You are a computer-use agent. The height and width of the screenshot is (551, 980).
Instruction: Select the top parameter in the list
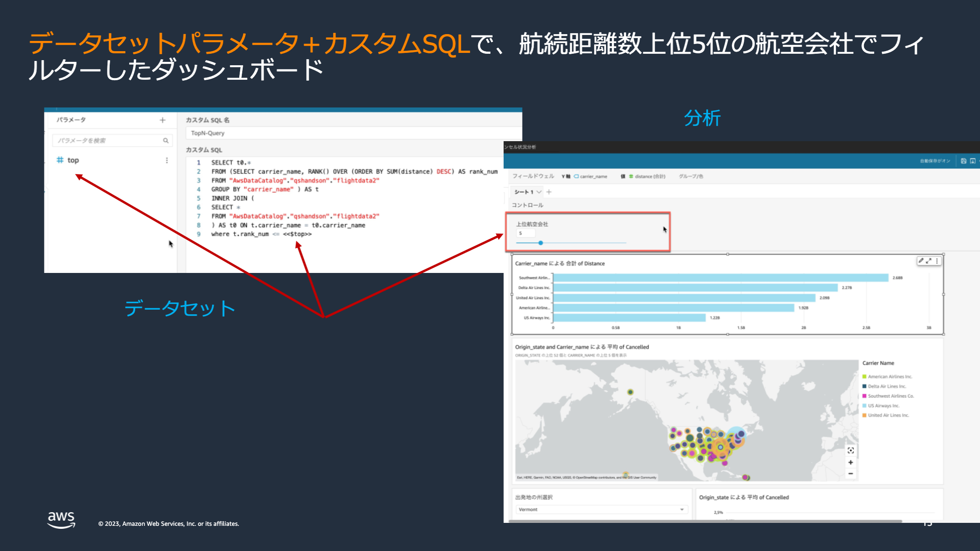(x=73, y=160)
